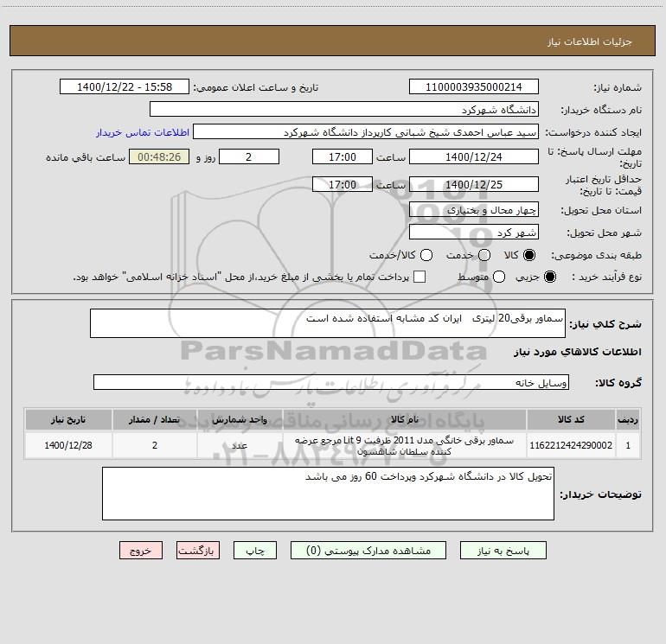Image resolution: width=666 pixels, height=644 pixels.
Task: Click the price validity date 1400/12/25
Action: (x=474, y=184)
